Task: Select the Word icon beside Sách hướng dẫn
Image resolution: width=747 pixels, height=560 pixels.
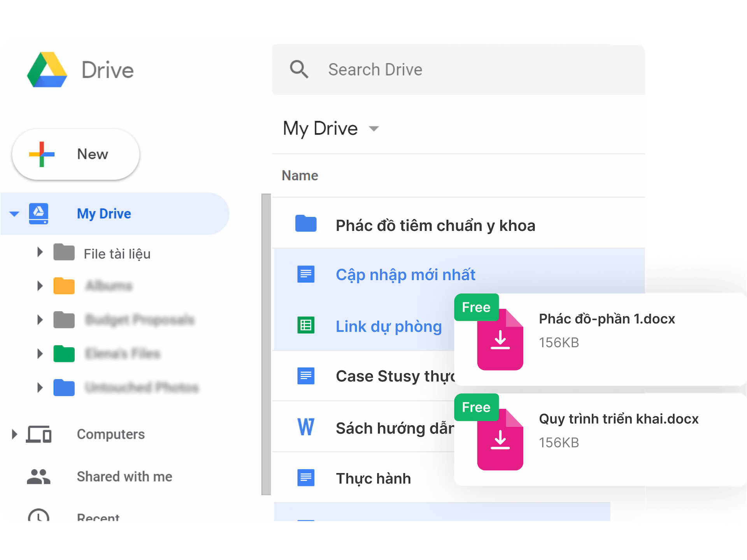Action: click(306, 427)
